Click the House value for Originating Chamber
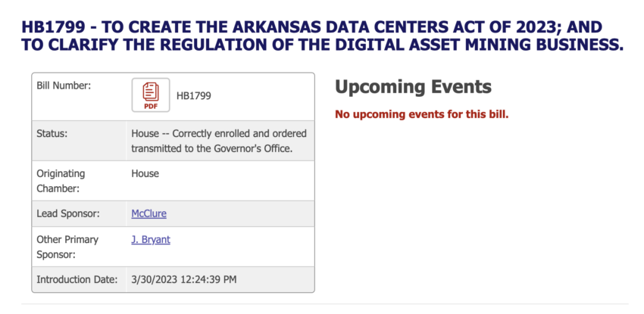 [145, 173]
